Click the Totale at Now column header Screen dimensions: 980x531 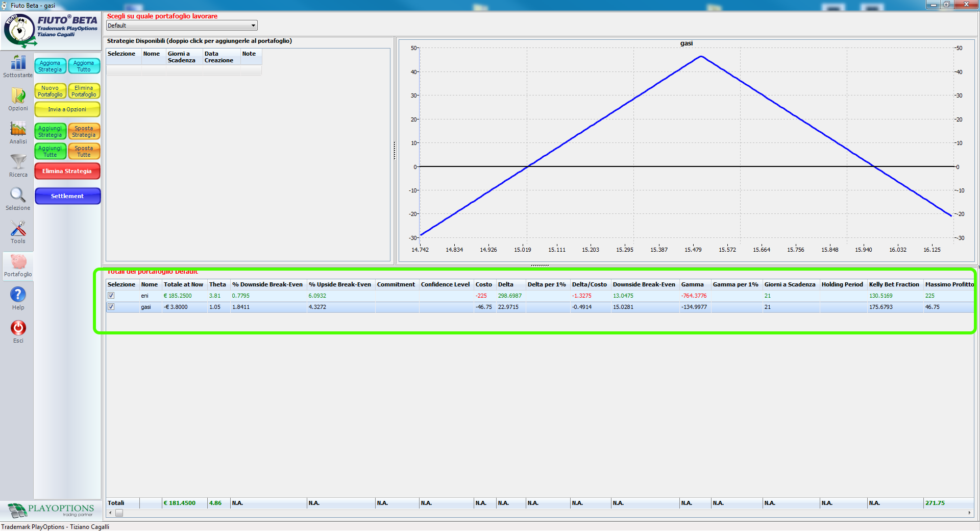pyautogui.click(x=183, y=284)
